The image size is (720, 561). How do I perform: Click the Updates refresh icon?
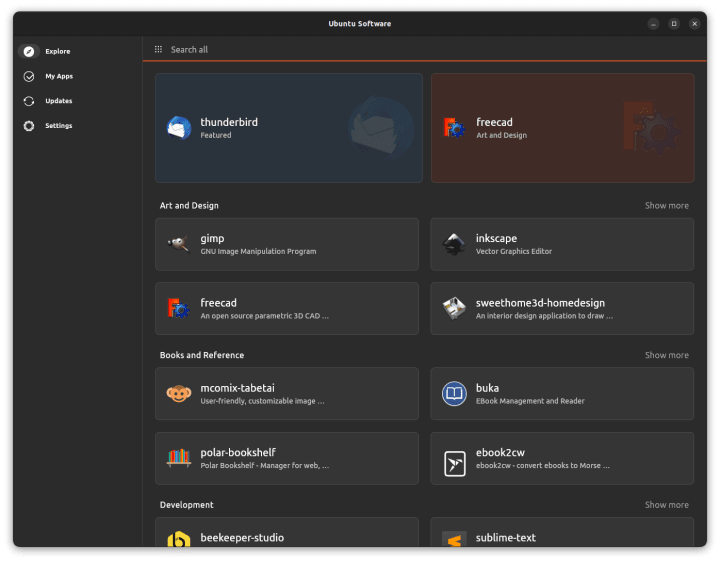coord(29,101)
